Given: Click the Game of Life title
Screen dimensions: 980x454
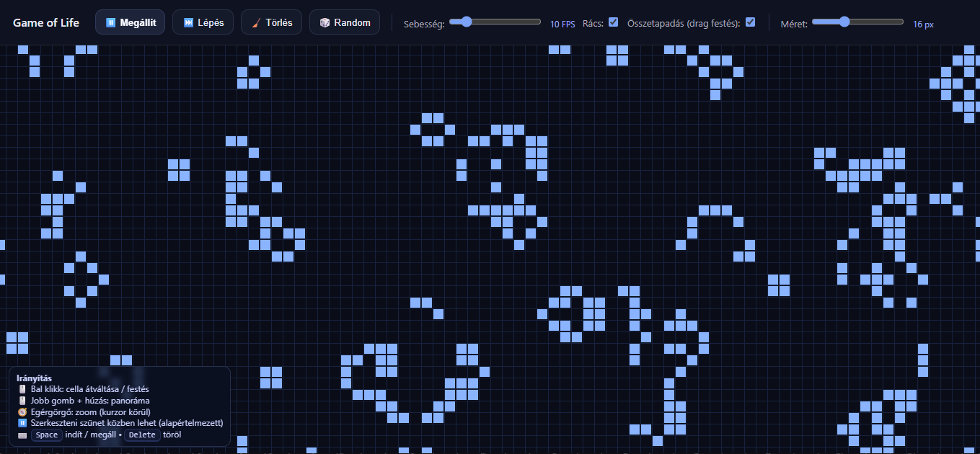Looking at the screenshot, I should [45, 22].
